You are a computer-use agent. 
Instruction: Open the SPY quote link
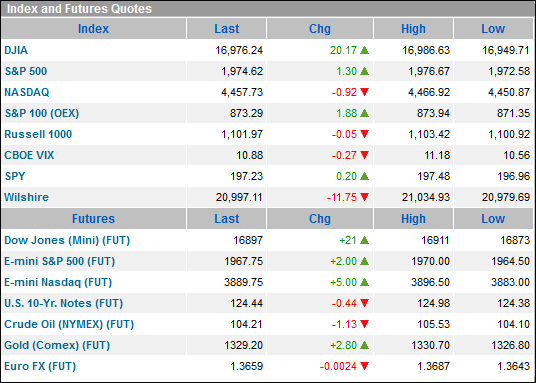pos(15,176)
